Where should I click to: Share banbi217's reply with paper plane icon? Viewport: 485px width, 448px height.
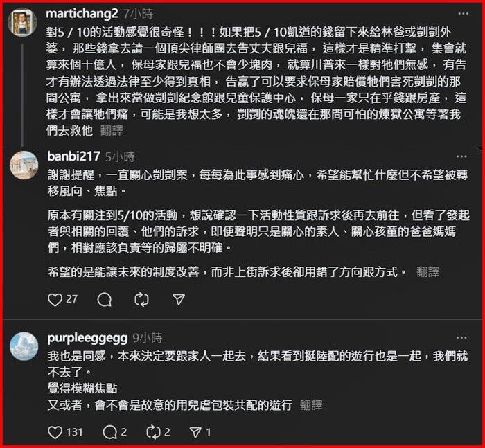(x=179, y=299)
